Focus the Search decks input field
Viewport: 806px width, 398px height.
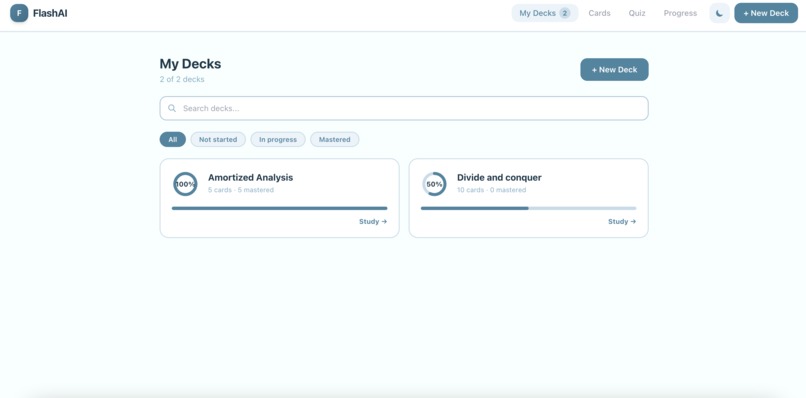tap(404, 108)
